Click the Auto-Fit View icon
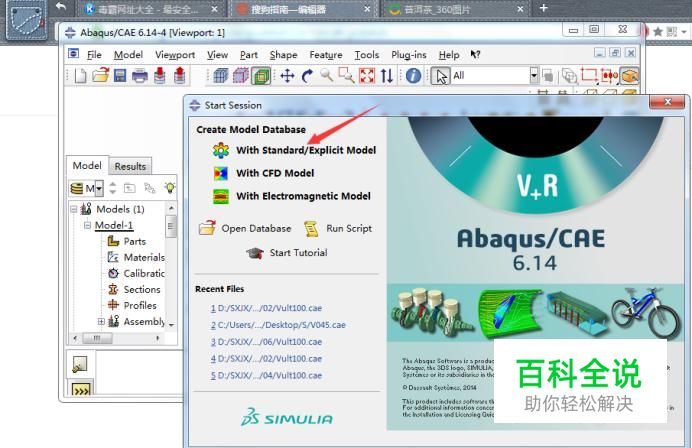692x448 pixels. [367, 76]
